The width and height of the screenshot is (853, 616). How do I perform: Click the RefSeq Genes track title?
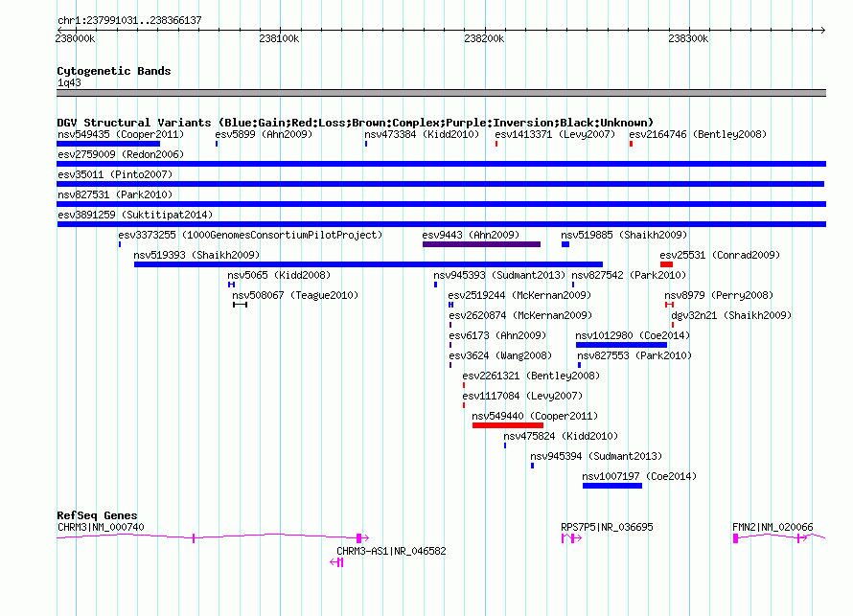coord(97,515)
